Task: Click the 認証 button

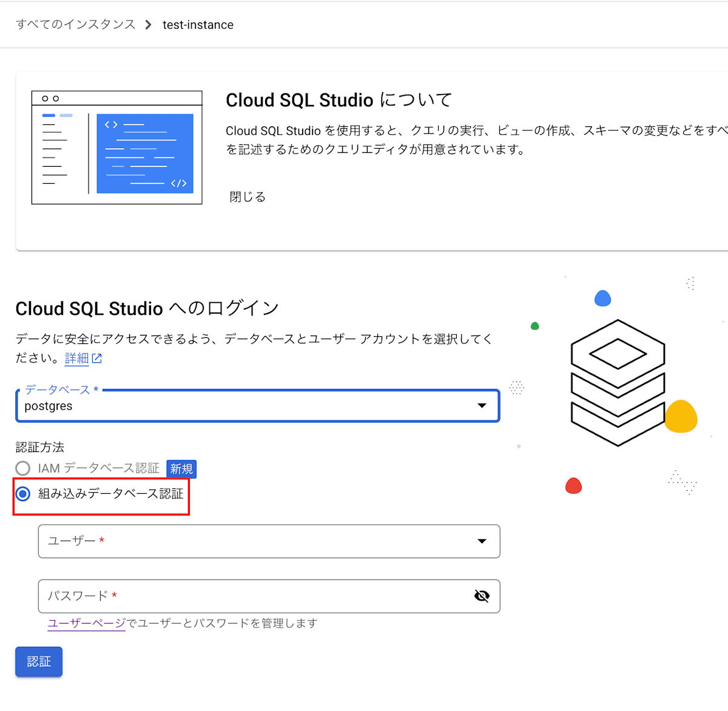Action: click(x=39, y=662)
